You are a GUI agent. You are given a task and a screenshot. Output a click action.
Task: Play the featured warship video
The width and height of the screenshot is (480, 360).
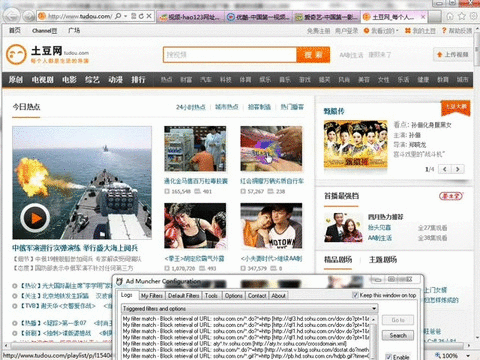point(35,218)
